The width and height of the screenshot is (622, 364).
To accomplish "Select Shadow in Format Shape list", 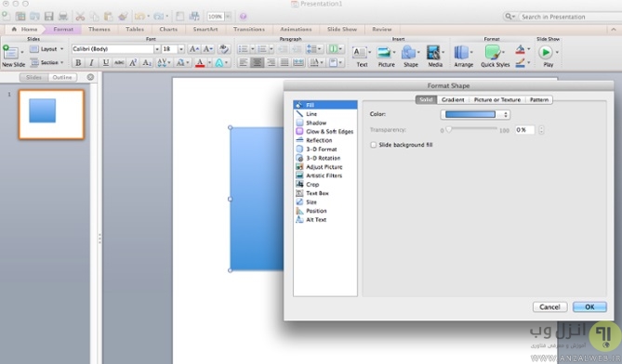I will [x=325, y=123].
